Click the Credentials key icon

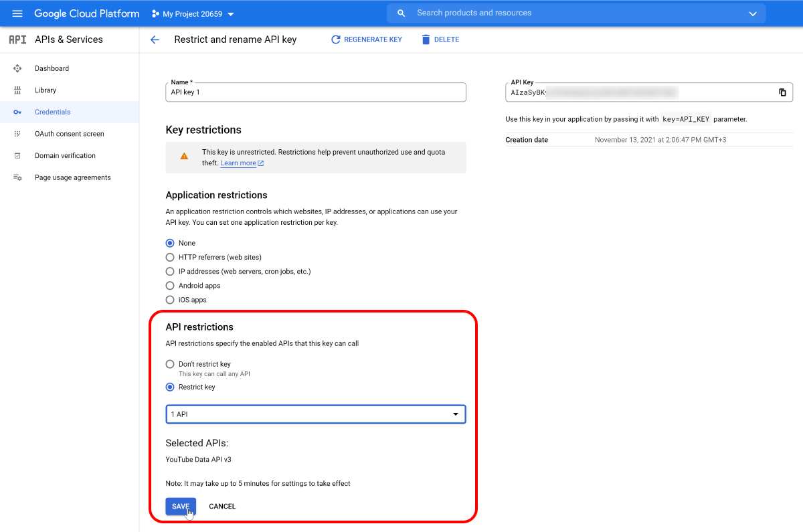(x=17, y=112)
